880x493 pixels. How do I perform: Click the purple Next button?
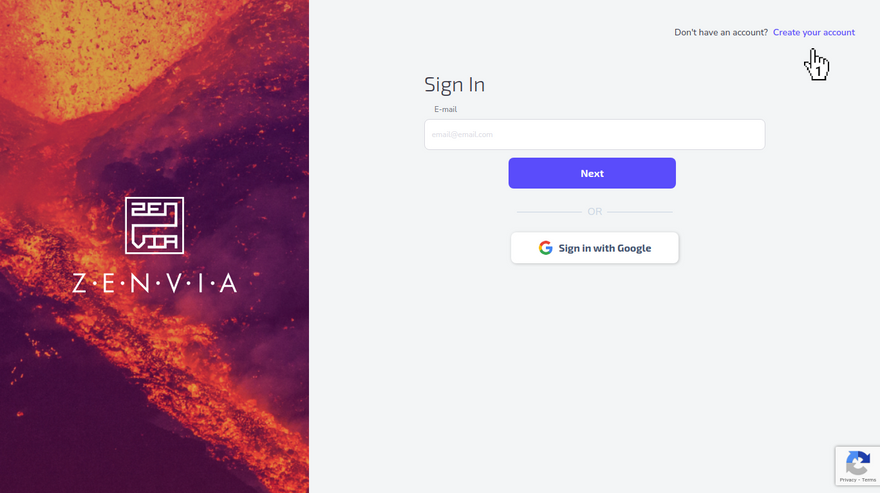pyautogui.click(x=592, y=173)
